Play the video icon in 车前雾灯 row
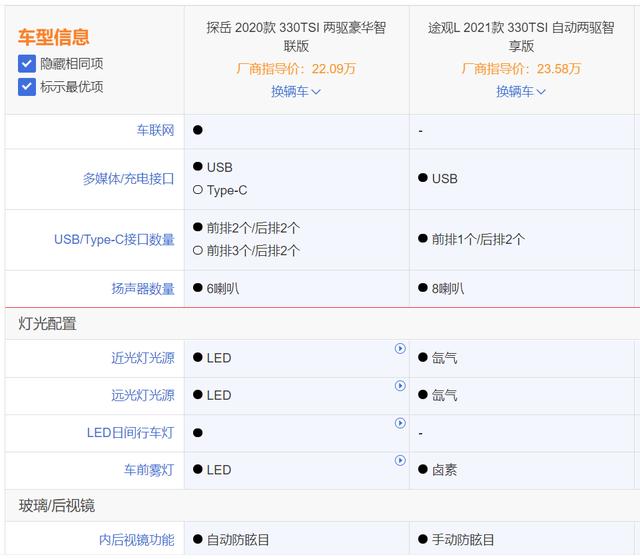The image size is (640, 559). pos(400,460)
